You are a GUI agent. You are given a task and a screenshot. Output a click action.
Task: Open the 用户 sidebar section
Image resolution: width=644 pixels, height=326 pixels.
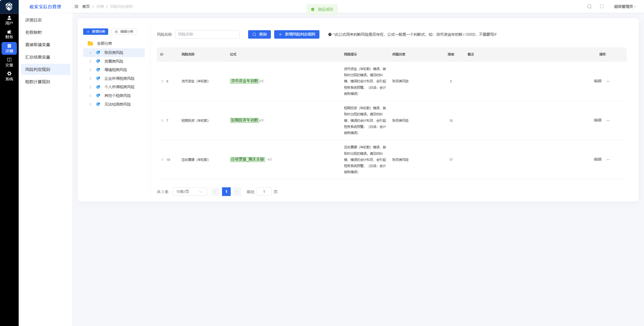[x=9, y=20]
